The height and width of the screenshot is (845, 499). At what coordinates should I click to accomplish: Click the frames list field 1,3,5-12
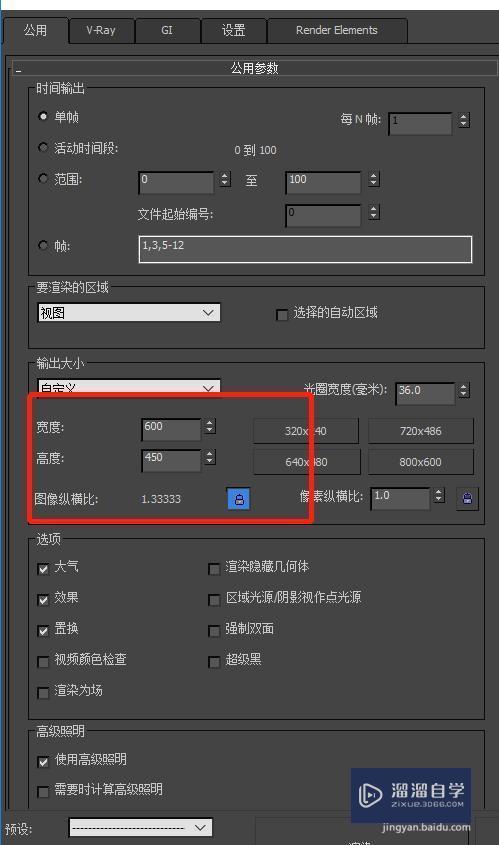pos(305,249)
